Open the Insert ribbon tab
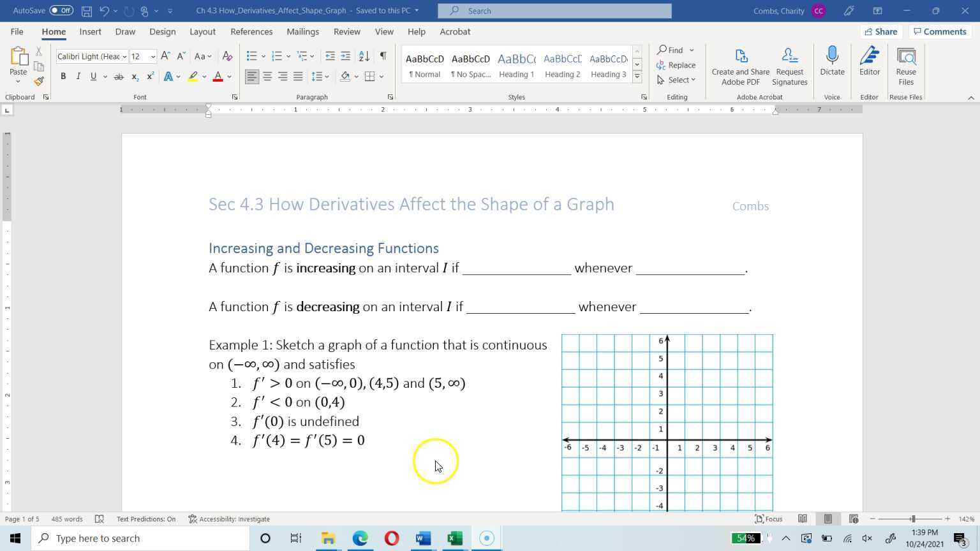This screenshot has width=980, height=551. 90,31
